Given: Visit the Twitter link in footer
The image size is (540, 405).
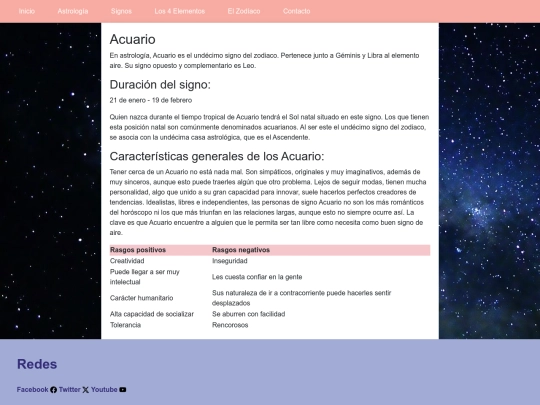Looking at the screenshot, I should [70, 390].
